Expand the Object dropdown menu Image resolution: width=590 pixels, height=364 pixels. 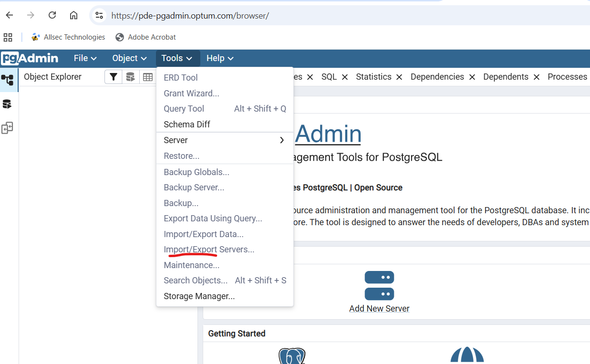click(x=129, y=58)
